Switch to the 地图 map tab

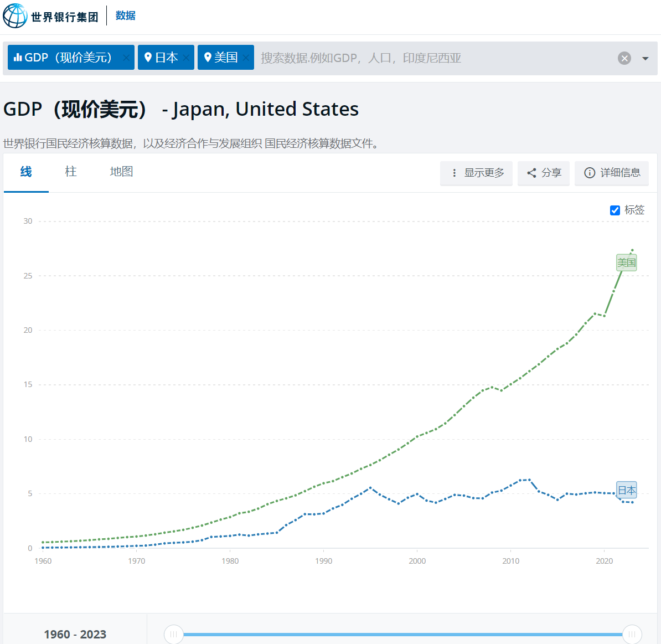[x=121, y=172]
